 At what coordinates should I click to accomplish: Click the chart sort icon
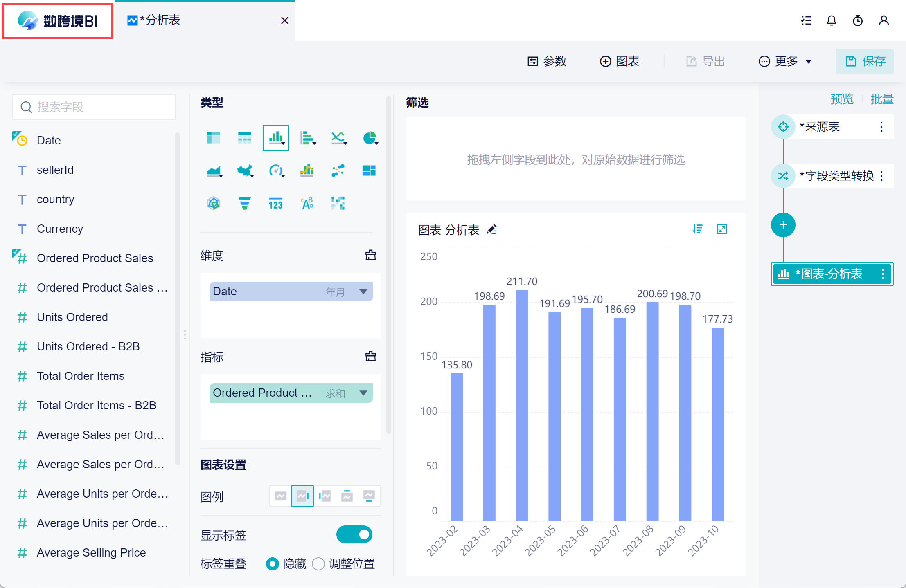pyautogui.click(x=697, y=229)
